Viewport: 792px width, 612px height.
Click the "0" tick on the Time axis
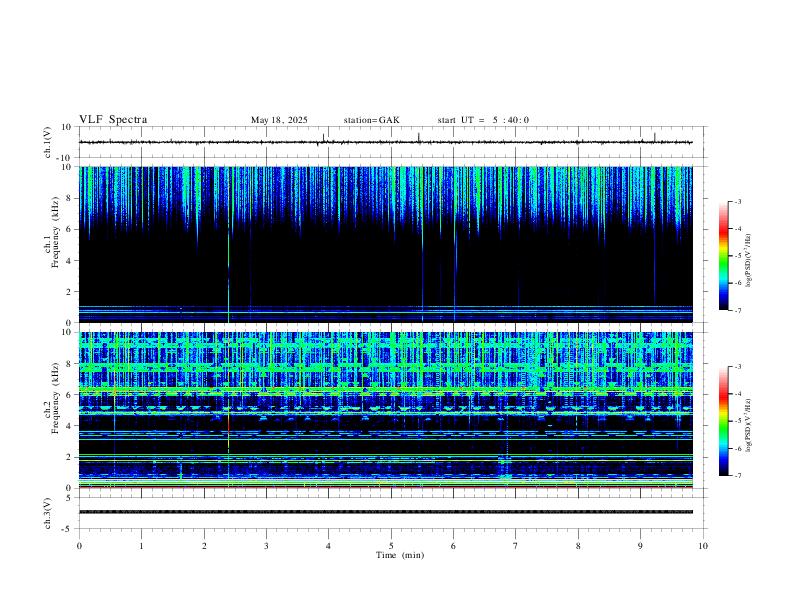pyautogui.click(x=79, y=546)
